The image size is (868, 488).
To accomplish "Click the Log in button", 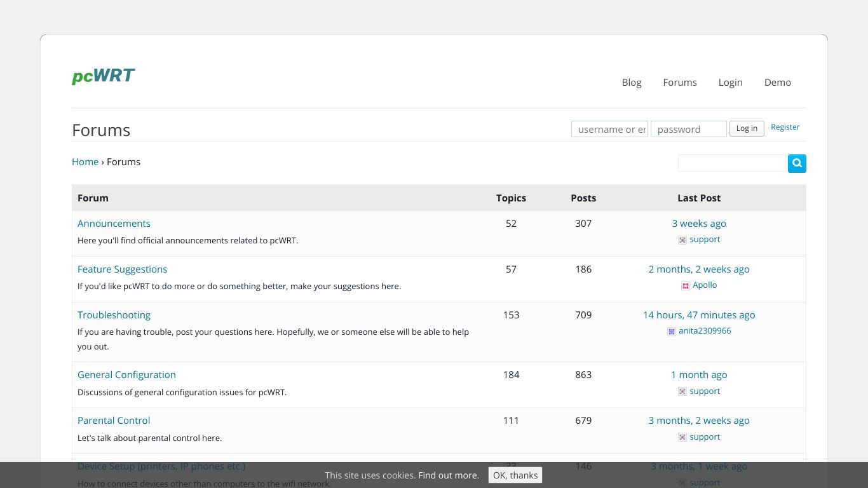I will [x=747, y=128].
